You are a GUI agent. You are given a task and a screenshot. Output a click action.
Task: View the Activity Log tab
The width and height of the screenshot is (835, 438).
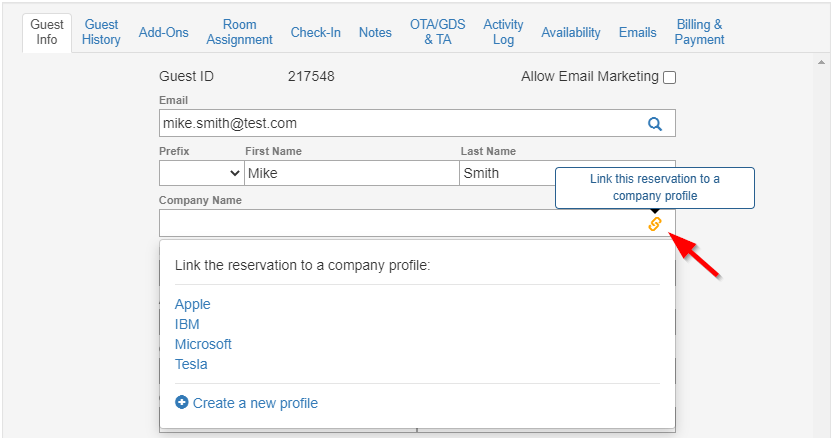tap(503, 32)
